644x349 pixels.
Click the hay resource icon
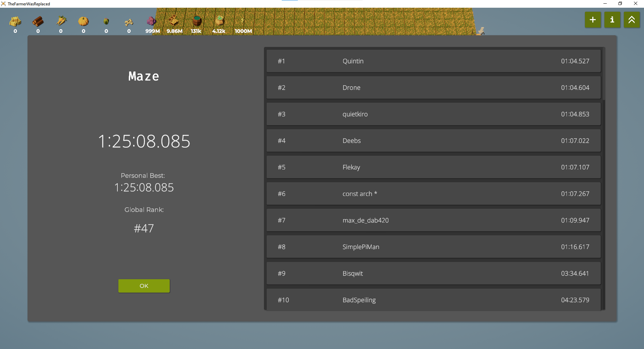pyautogui.click(x=15, y=21)
